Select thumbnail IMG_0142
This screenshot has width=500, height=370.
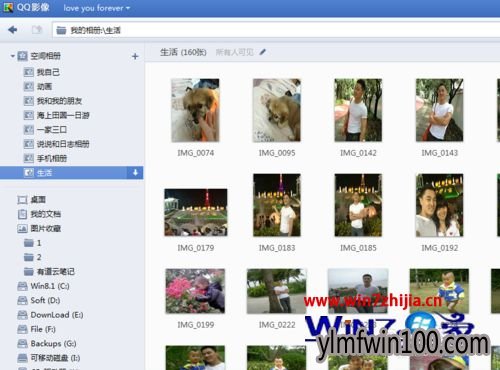click(358, 110)
